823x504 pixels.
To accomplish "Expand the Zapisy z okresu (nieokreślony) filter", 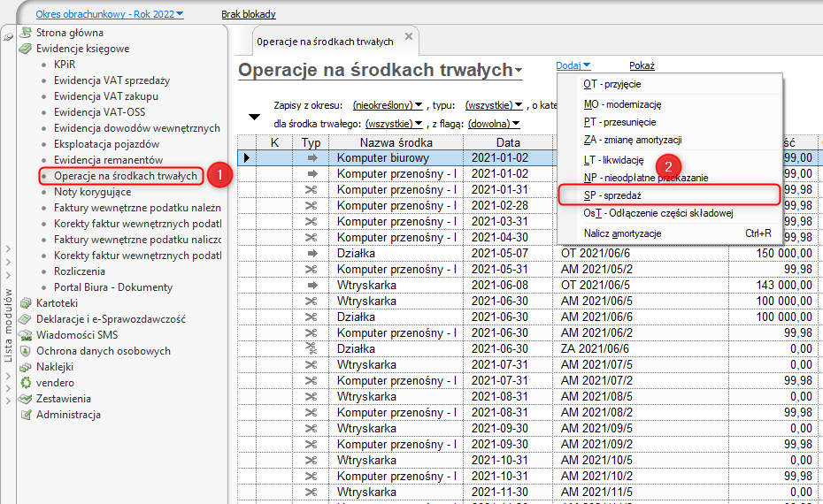I will (x=388, y=105).
